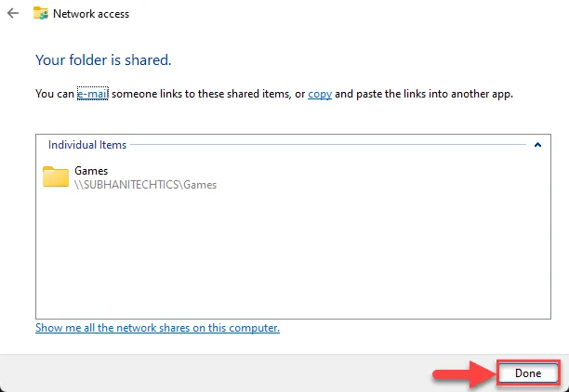
Task: Show all the network shares on this computer
Action: tap(157, 328)
